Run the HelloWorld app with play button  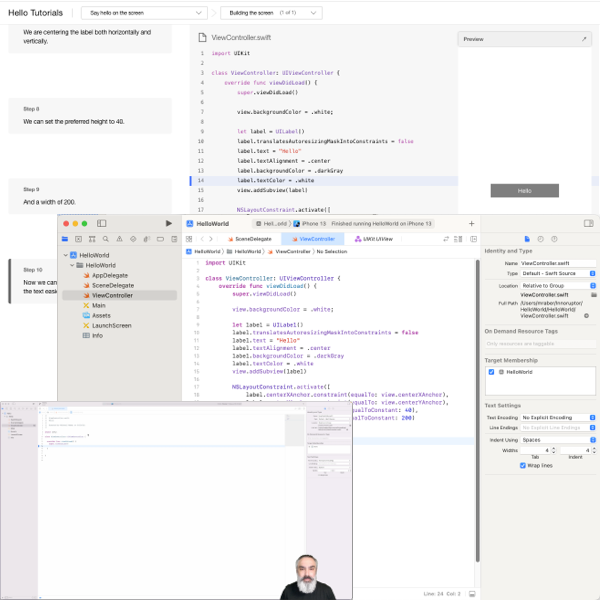click(x=169, y=223)
